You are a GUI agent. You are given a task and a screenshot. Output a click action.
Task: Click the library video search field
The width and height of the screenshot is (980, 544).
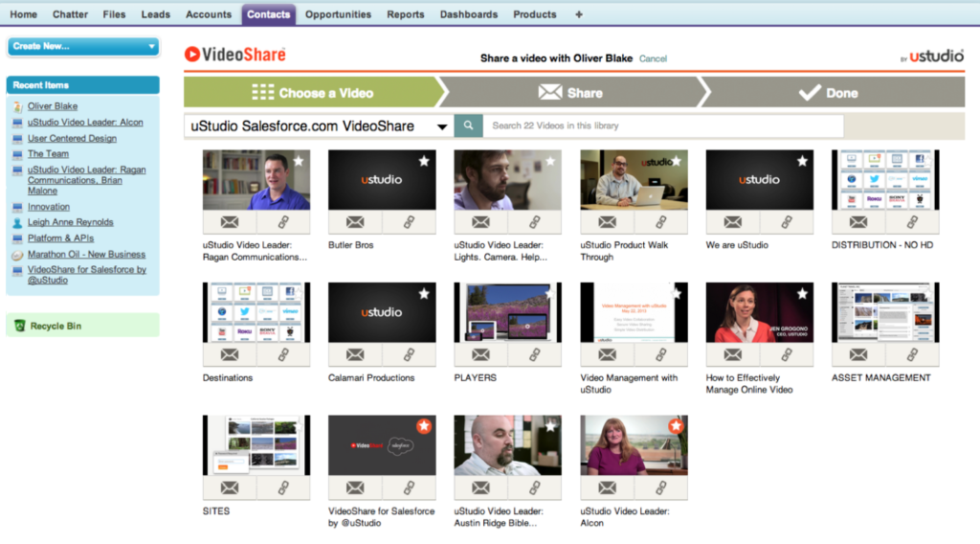[663, 125]
